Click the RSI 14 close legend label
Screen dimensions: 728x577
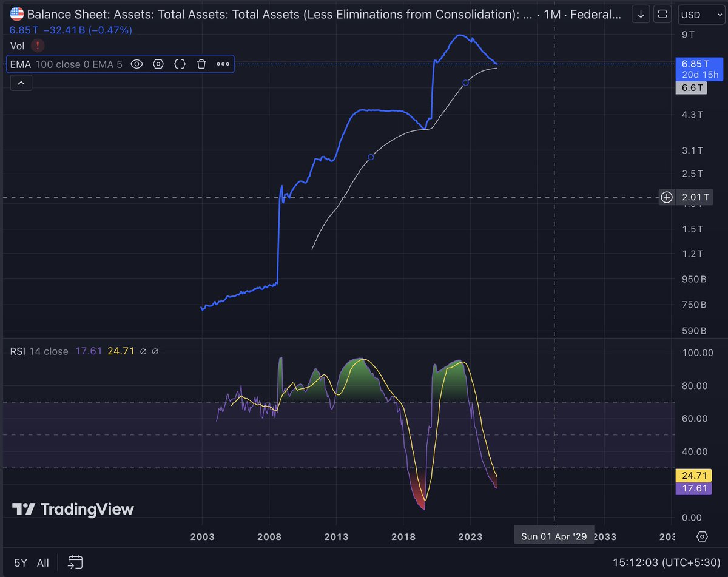39,351
